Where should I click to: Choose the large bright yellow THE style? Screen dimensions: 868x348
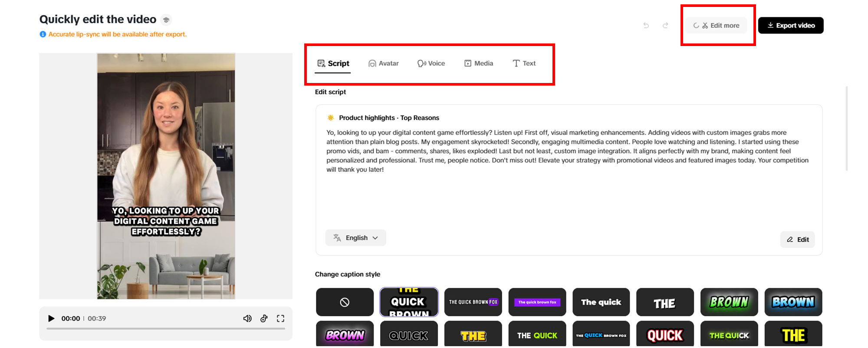(793, 334)
